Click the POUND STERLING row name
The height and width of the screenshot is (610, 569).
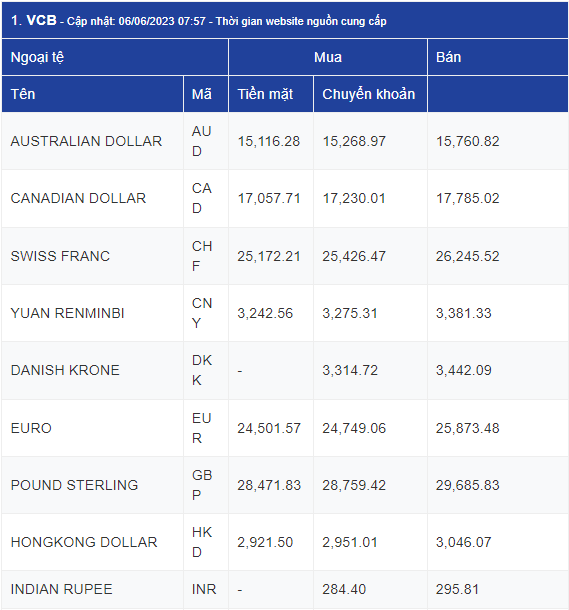click(x=74, y=485)
